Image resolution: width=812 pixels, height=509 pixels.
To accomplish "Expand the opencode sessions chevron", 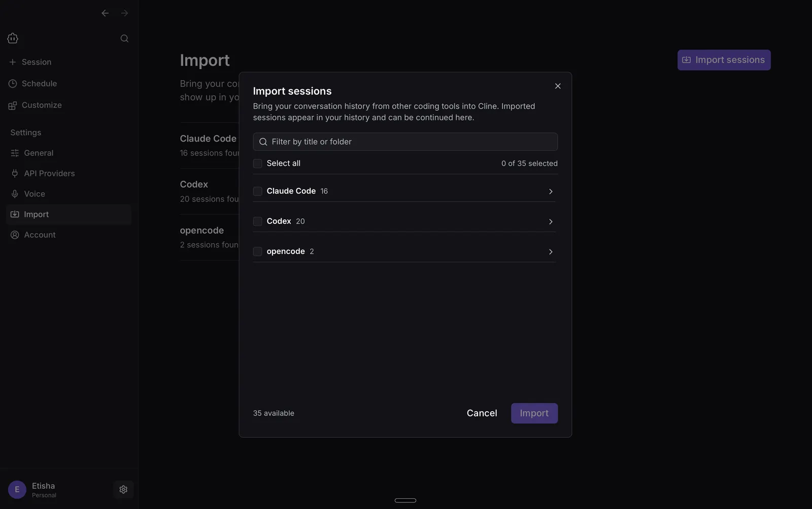I will (551, 252).
